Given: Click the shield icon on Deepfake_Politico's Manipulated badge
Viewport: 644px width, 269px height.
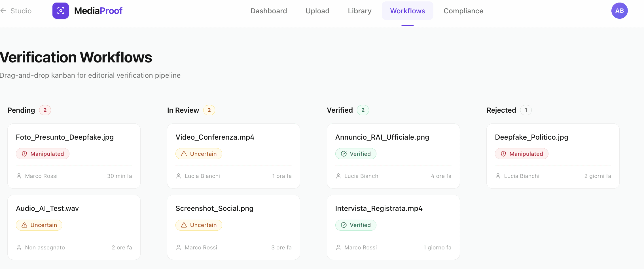Looking at the screenshot, I should [x=503, y=154].
